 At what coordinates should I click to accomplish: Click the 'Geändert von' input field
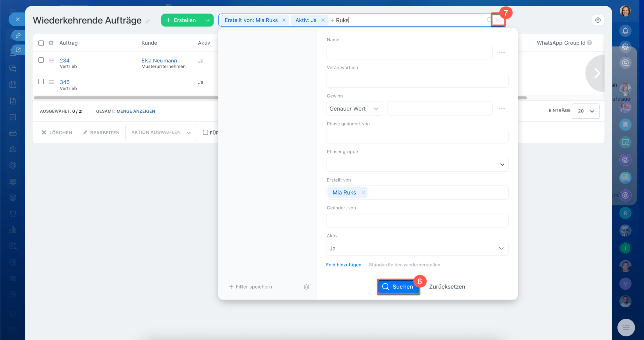(417, 220)
